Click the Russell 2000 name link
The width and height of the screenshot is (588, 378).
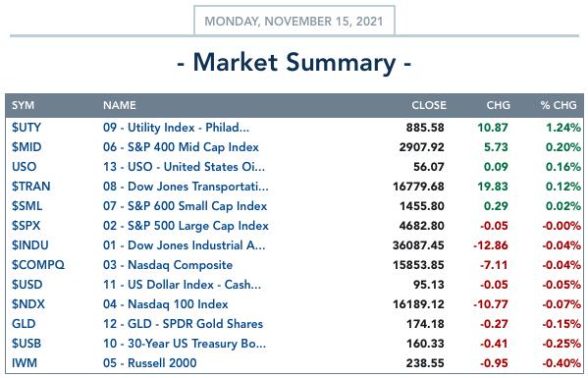tap(149, 363)
